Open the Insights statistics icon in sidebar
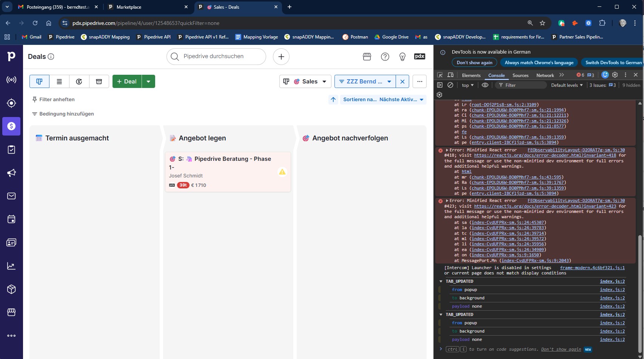 [11, 266]
